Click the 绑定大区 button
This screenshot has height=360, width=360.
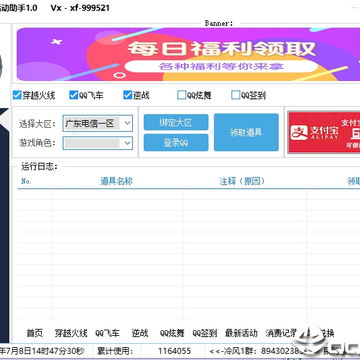pos(176,122)
